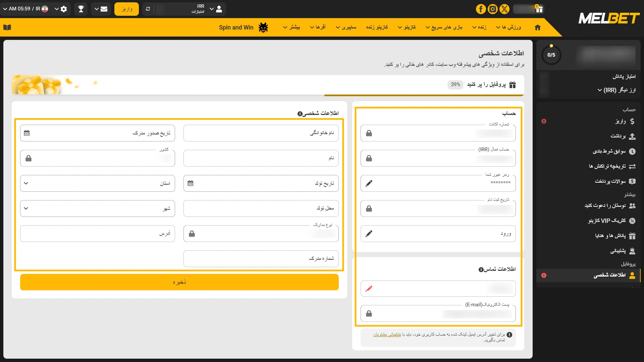Click the info icon beside اطلاعات شخصی form heading
This screenshot has width=644, height=362.
click(300, 114)
